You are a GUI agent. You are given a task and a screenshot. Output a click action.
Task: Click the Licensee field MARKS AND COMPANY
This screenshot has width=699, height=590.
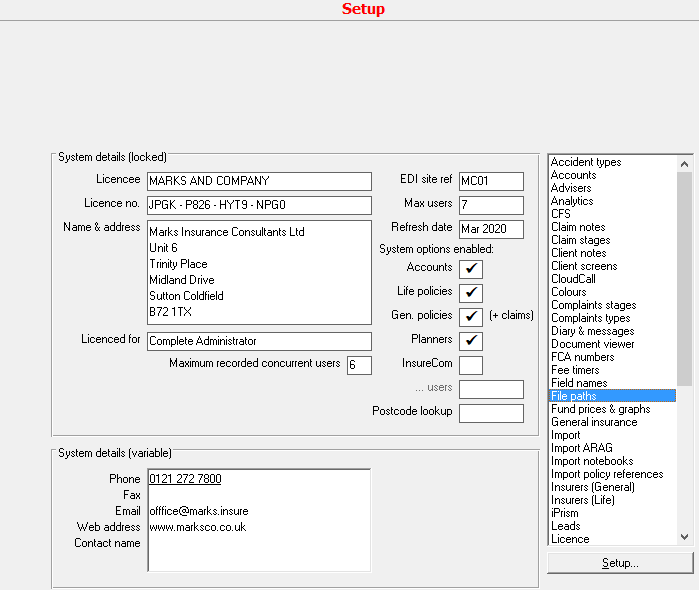coord(259,181)
